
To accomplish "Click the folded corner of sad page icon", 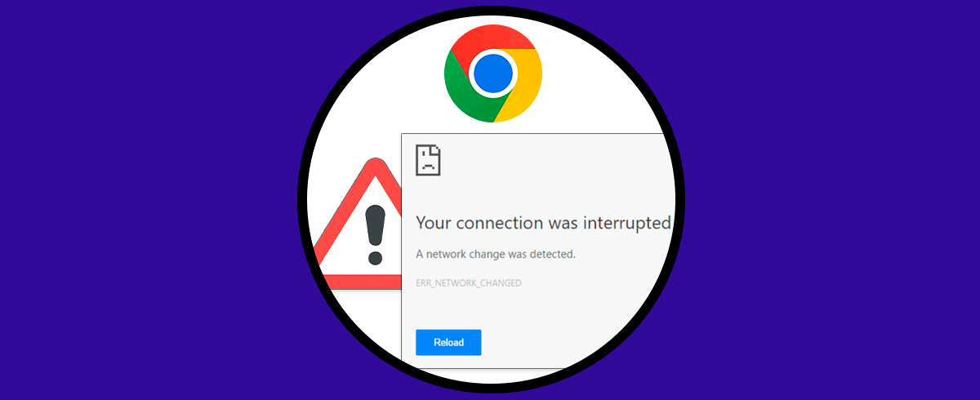I will pos(435,149).
